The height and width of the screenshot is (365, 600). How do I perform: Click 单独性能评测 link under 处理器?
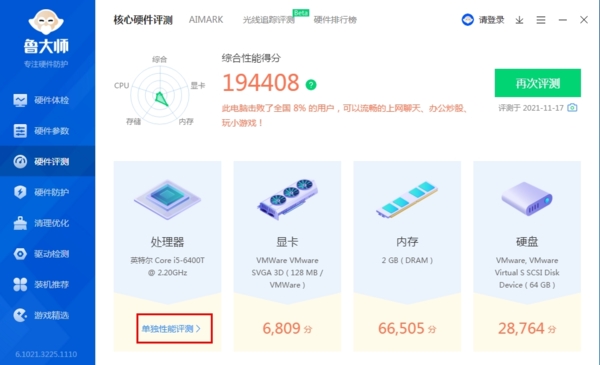point(171,329)
